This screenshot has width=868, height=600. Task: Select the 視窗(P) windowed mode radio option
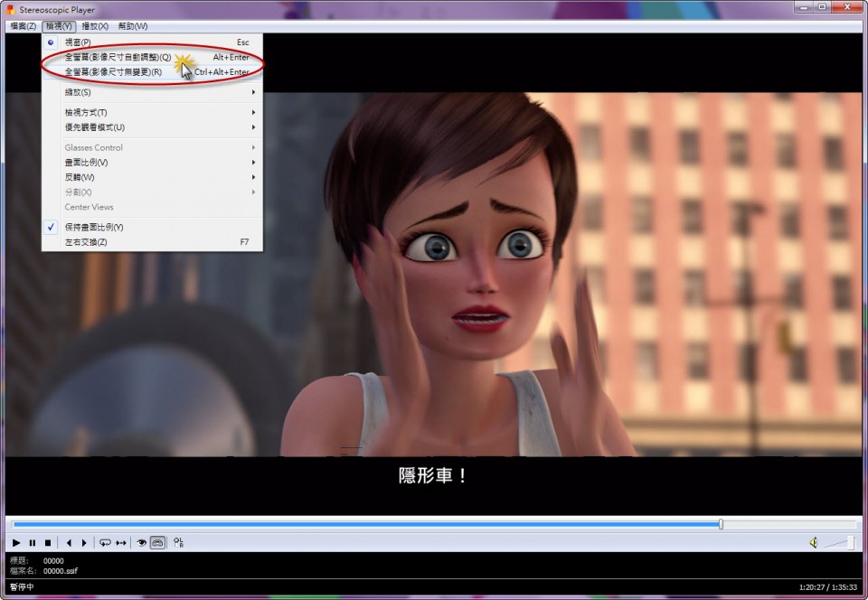(79, 42)
